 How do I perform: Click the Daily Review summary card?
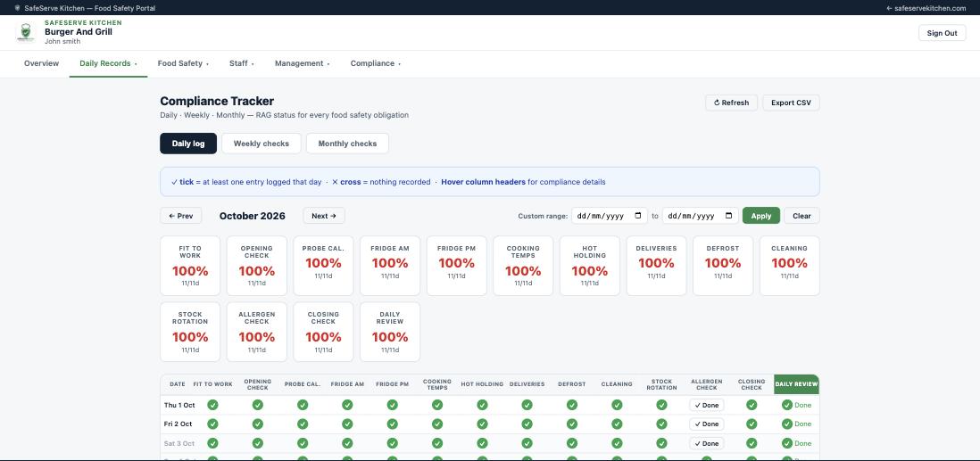click(x=390, y=332)
